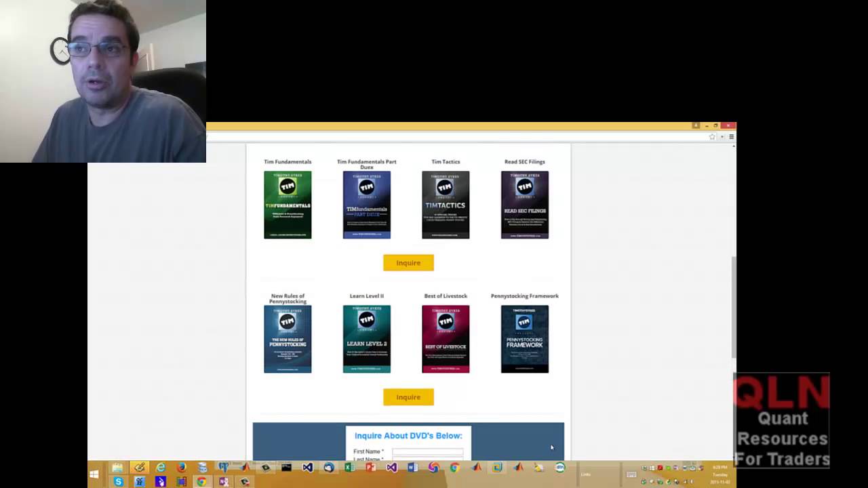Launch Firefox from the taskbar

pyautogui.click(x=182, y=468)
